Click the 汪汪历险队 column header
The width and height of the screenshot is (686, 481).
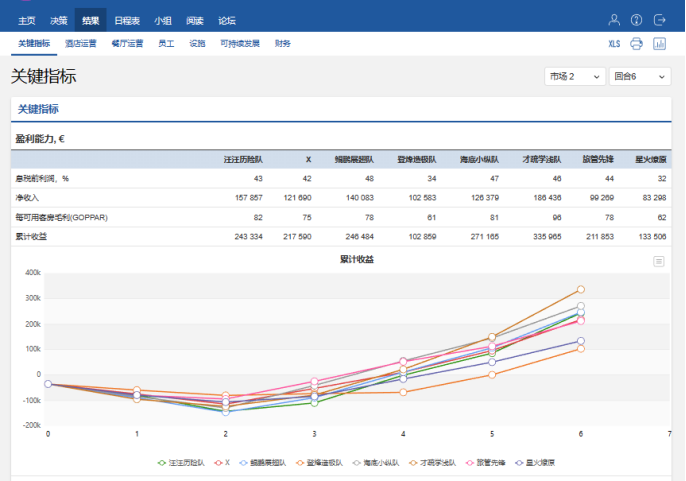point(243,159)
